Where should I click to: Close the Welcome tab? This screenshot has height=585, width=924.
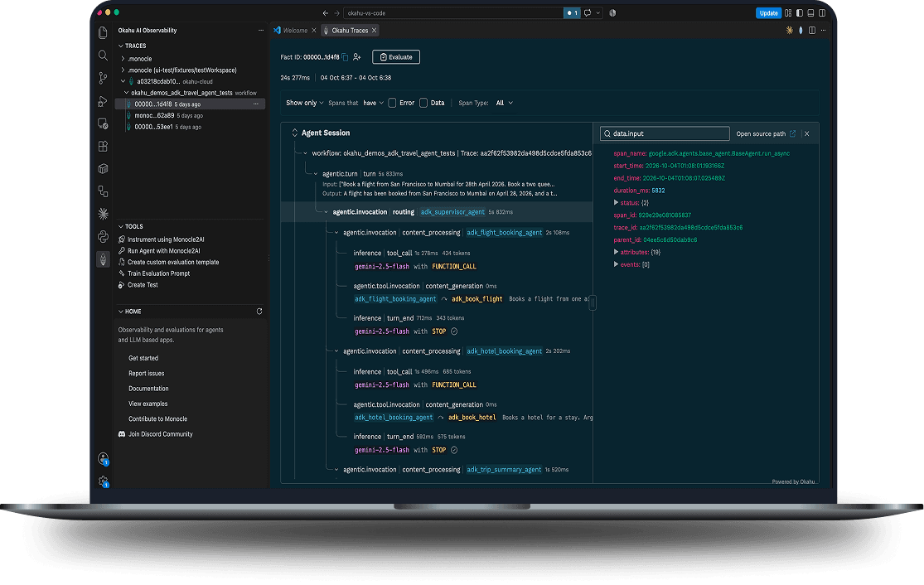point(314,31)
